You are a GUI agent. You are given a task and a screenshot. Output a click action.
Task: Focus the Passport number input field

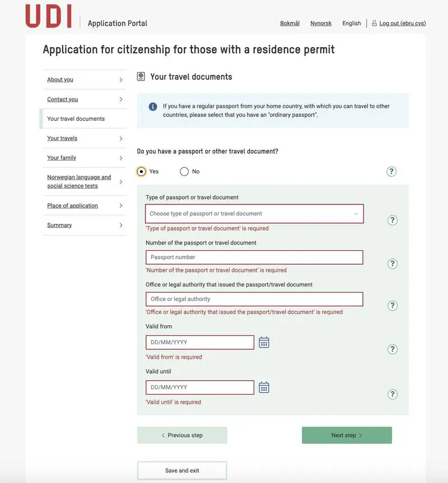click(254, 257)
